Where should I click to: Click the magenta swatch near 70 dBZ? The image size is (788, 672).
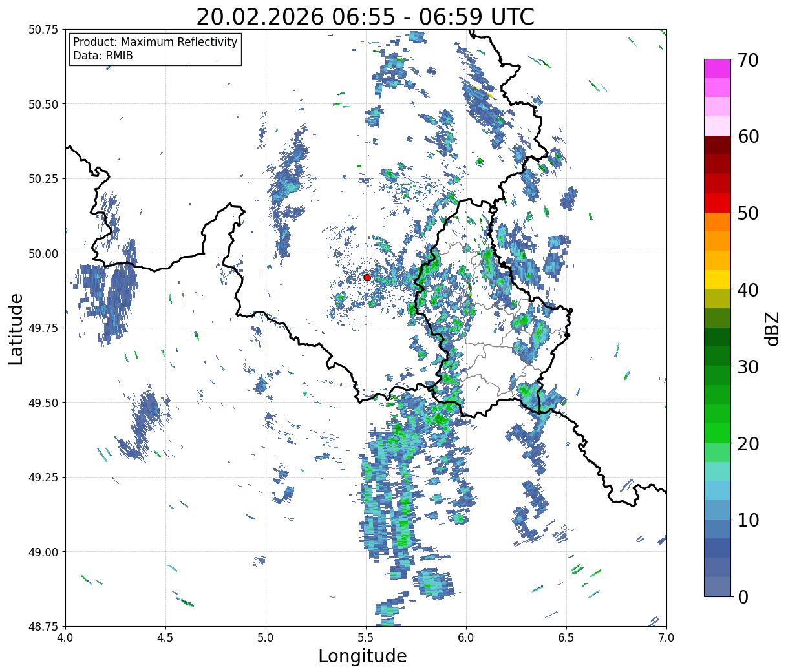pyautogui.click(x=718, y=68)
